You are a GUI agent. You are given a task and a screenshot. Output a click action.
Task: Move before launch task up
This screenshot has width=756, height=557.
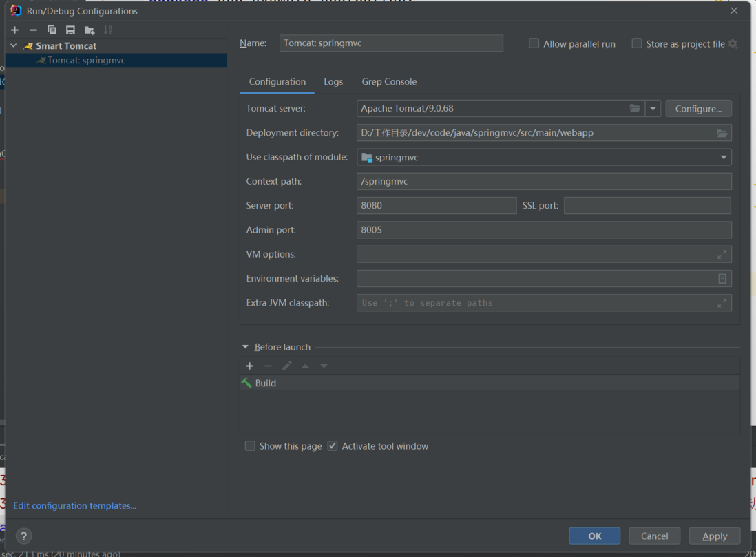point(305,366)
